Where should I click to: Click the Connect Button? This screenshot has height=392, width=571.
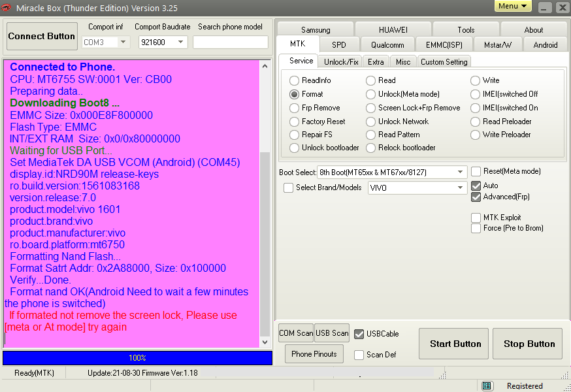[x=42, y=36]
